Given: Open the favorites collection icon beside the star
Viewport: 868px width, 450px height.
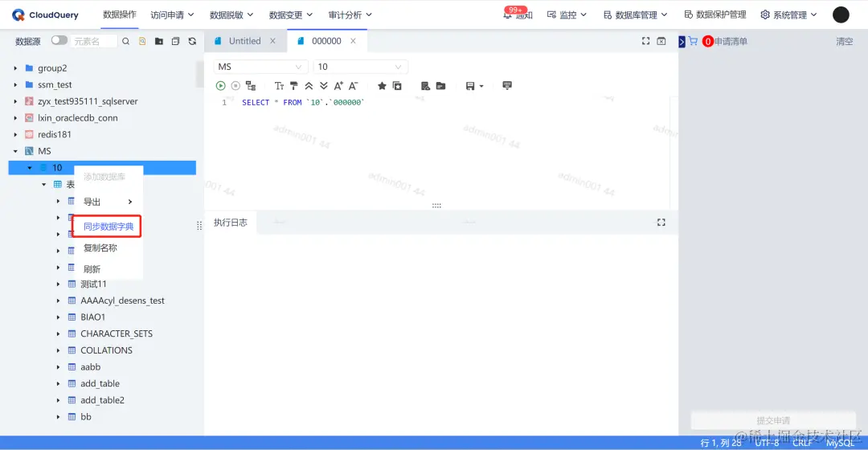Looking at the screenshot, I should tap(397, 86).
